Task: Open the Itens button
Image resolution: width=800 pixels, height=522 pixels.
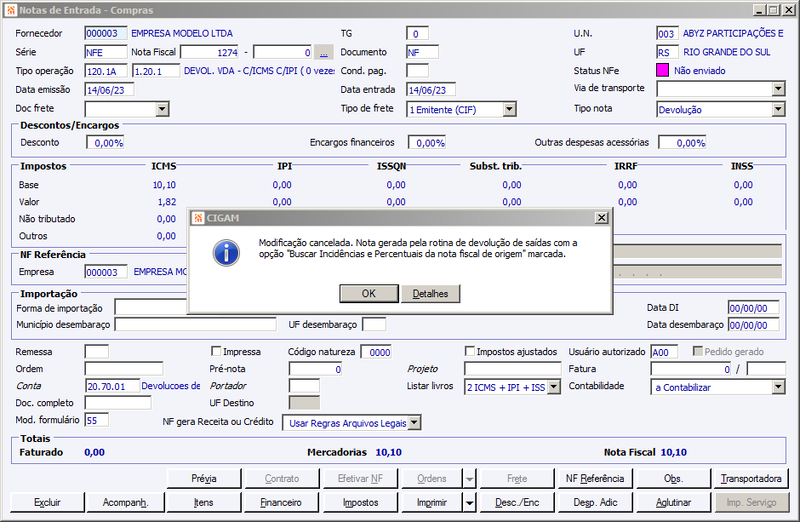Action: 204,503
